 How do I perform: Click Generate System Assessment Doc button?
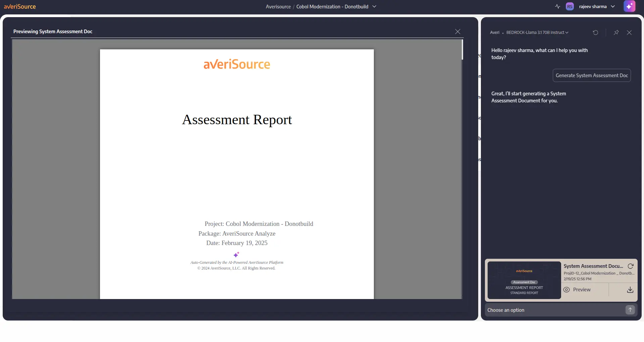(592, 76)
